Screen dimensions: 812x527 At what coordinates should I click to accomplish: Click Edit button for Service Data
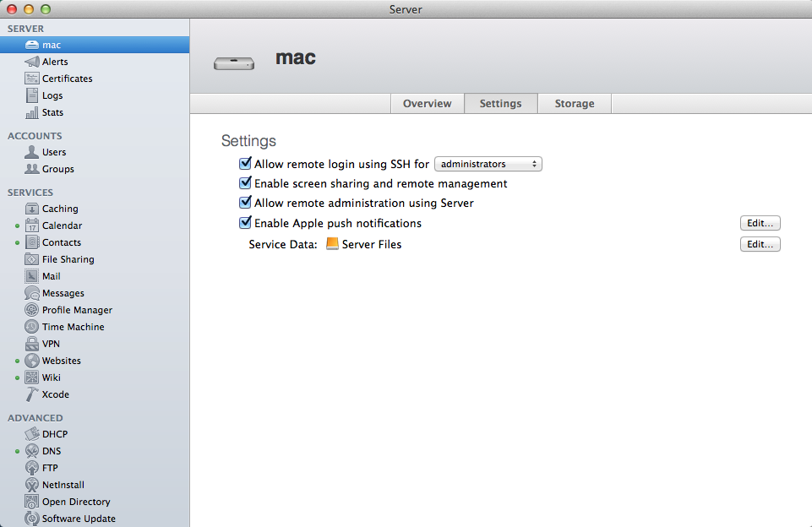(x=760, y=244)
